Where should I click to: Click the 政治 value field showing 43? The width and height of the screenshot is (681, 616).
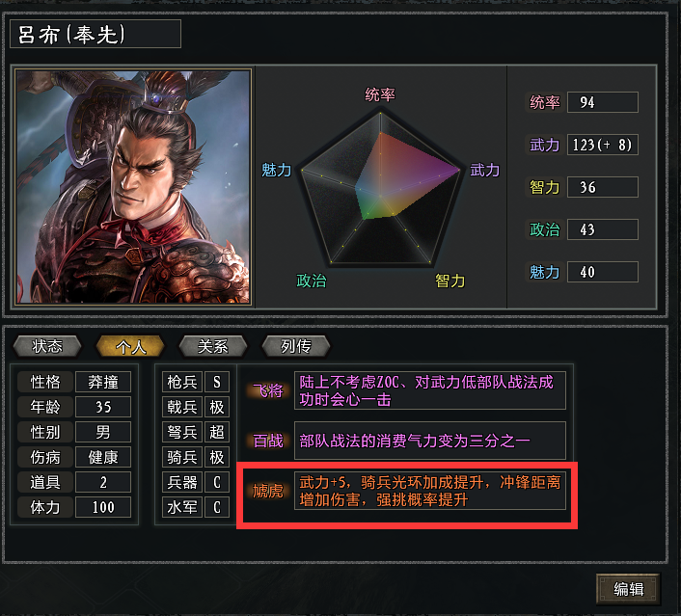pos(603,229)
